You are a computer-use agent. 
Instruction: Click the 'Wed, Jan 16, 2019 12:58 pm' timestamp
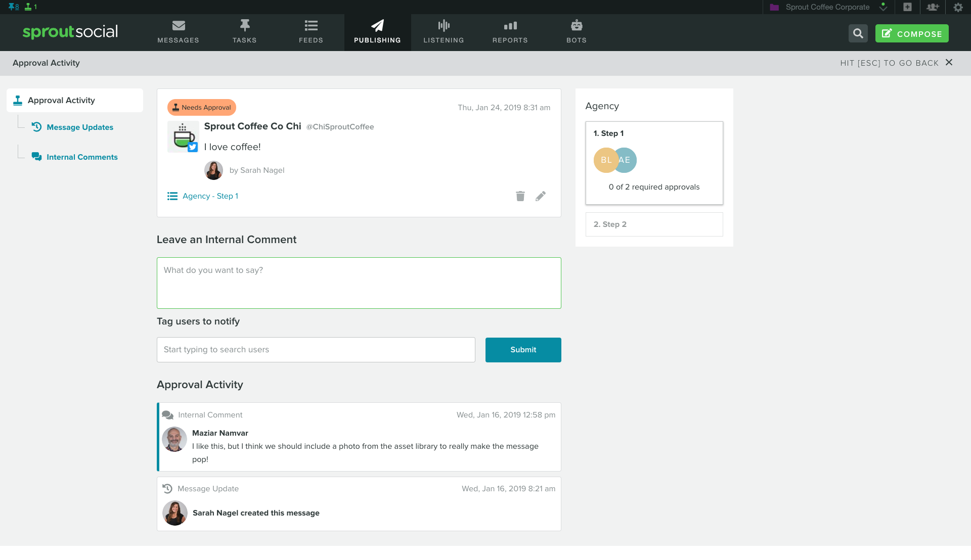(x=506, y=415)
